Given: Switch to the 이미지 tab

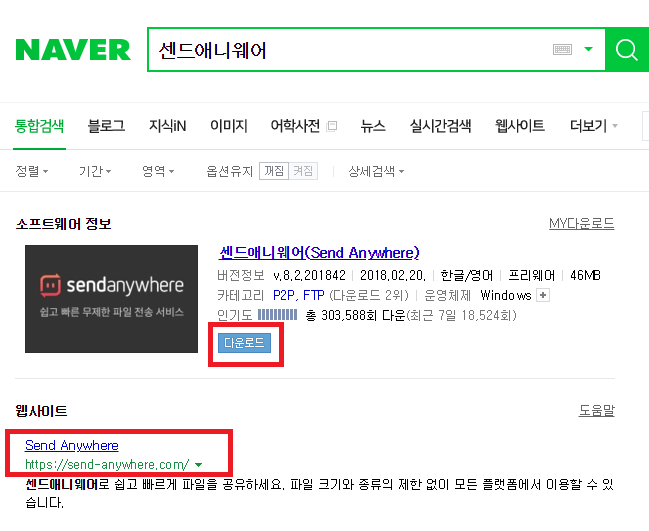Looking at the screenshot, I should (228, 126).
